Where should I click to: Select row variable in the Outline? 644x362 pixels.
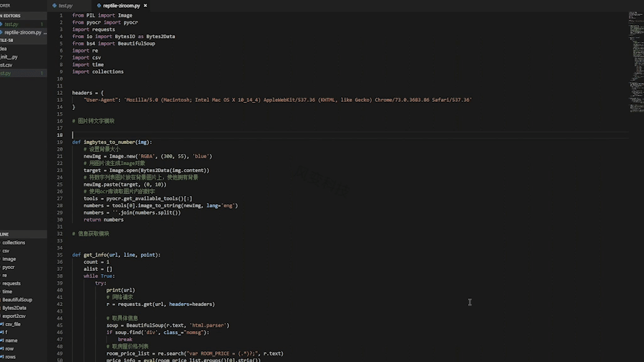[x=9, y=349]
